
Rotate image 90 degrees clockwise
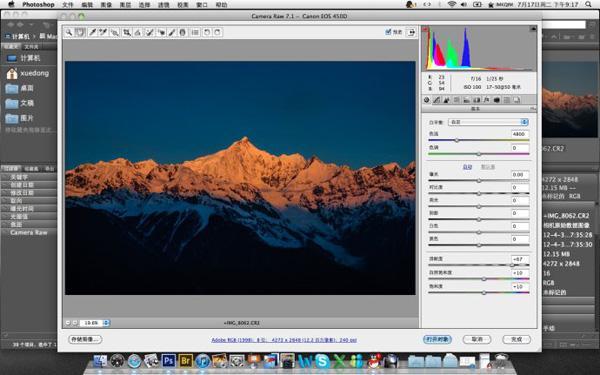(217, 33)
